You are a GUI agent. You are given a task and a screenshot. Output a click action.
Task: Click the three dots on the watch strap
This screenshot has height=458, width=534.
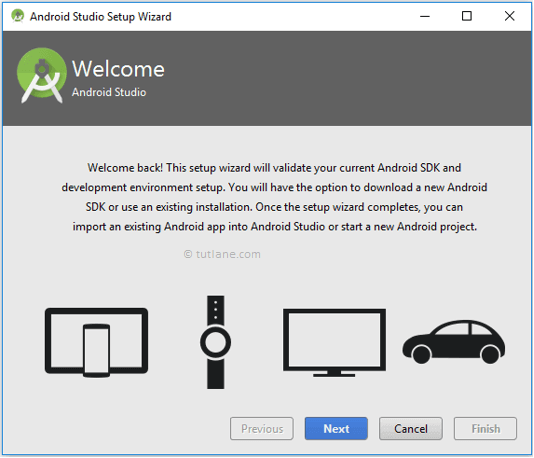(x=216, y=310)
